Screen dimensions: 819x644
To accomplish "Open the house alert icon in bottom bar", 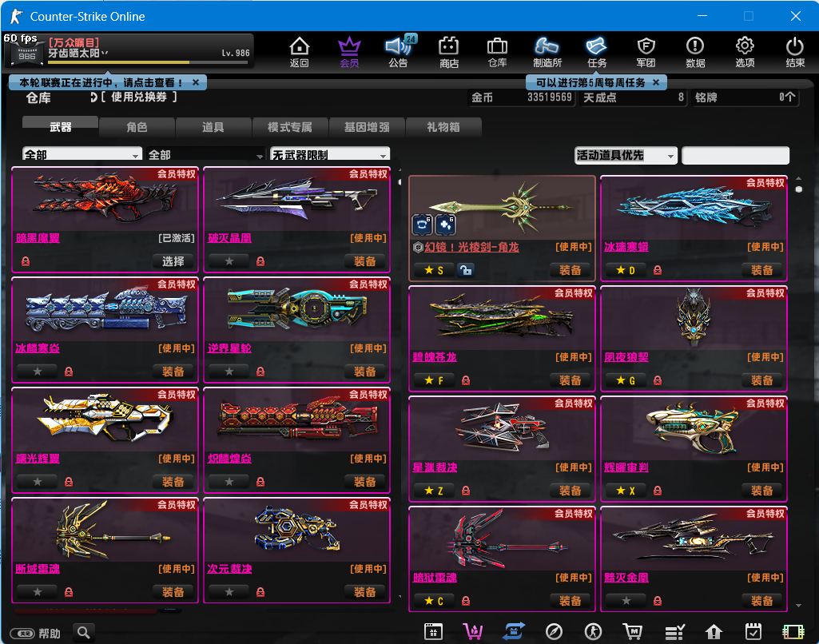I will [x=714, y=632].
